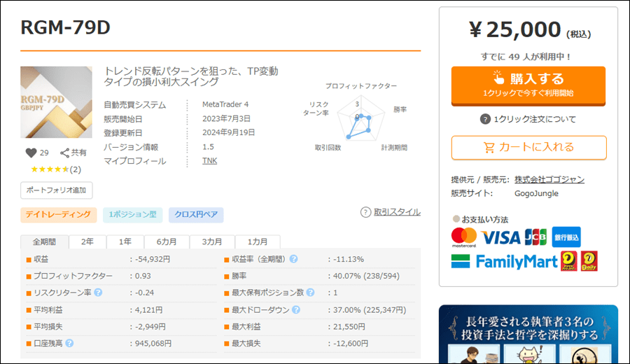Switch to the 6カ月 tab
This screenshot has width=630, height=364.
tap(167, 242)
